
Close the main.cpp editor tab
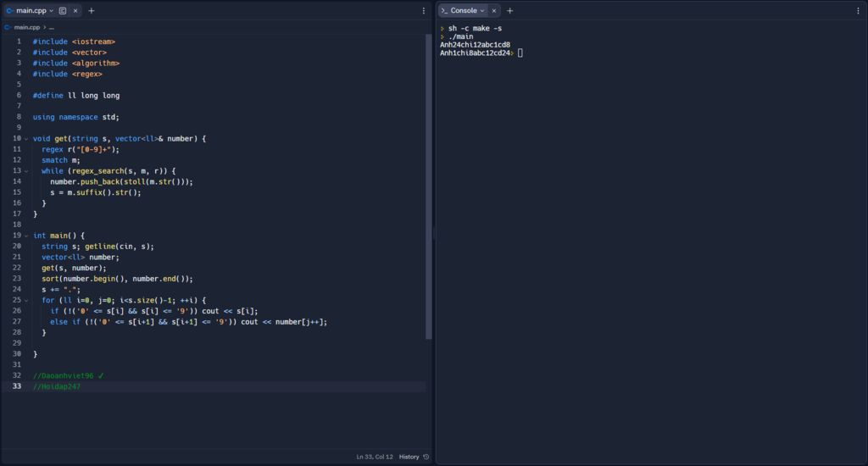(75, 11)
